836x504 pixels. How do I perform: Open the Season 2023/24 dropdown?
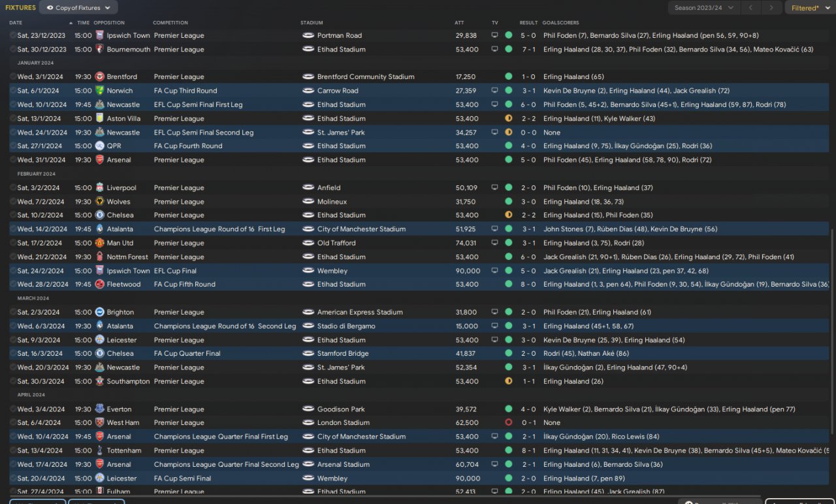coord(703,8)
